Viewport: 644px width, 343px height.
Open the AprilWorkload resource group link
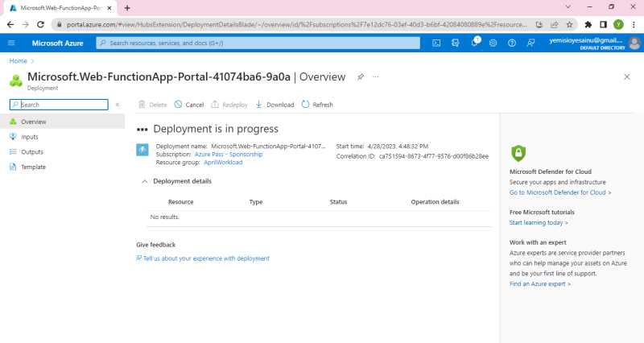tap(223, 163)
